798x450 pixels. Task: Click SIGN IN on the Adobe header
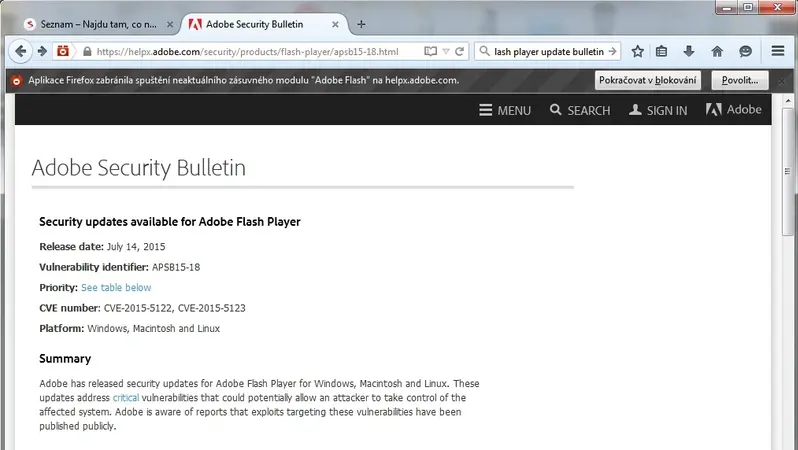[x=658, y=110]
